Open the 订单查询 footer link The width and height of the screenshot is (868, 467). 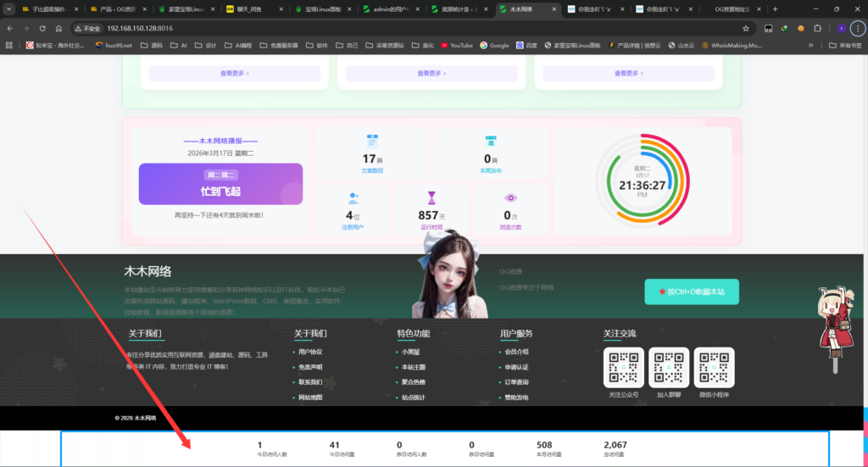[x=516, y=381]
